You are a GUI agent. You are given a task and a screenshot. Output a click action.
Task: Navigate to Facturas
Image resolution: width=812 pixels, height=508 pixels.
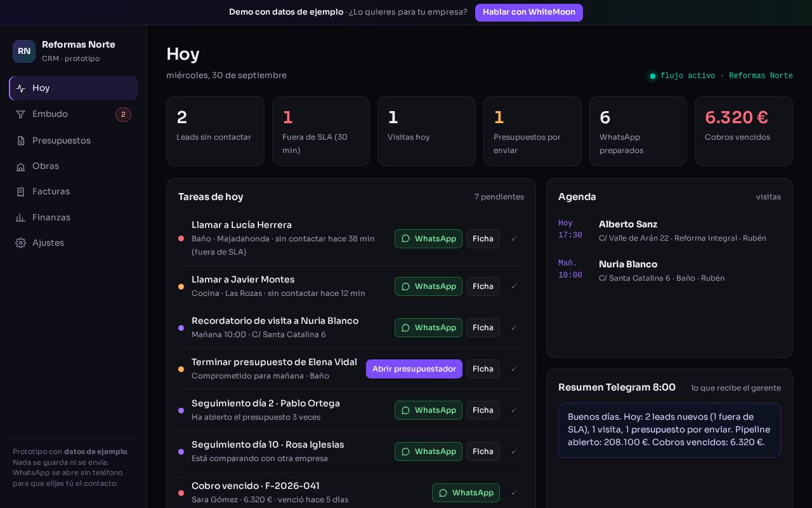pos(73,192)
